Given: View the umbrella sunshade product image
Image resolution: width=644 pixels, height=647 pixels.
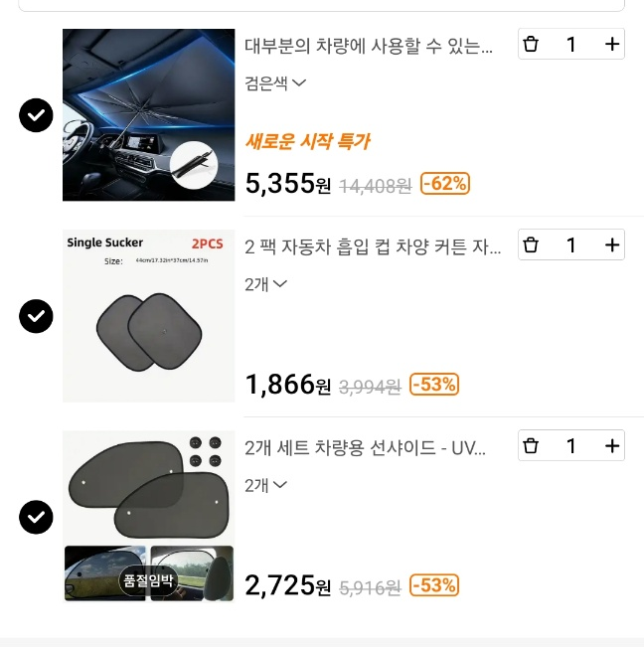Looking at the screenshot, I should [x=148, y=115].
